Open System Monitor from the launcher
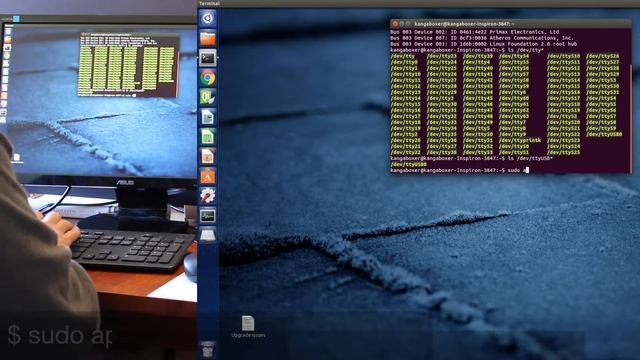 click(x=208, y=216)
